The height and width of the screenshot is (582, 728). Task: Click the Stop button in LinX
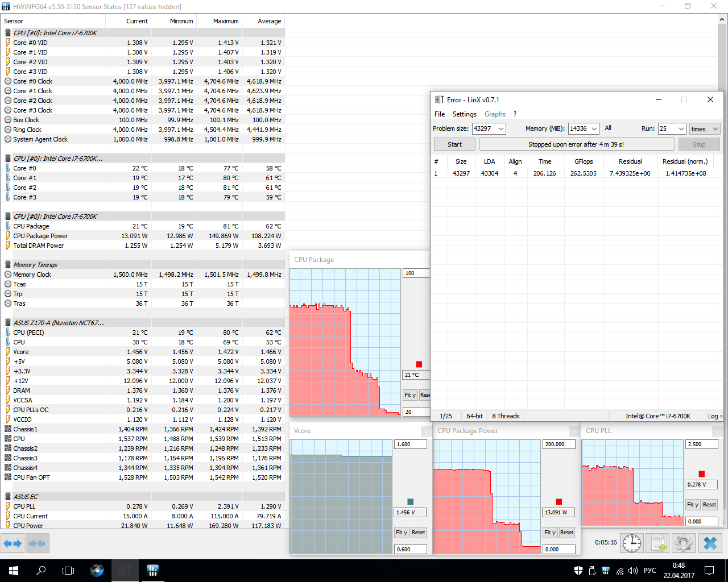pyautogui.click(x=699, y=144)
